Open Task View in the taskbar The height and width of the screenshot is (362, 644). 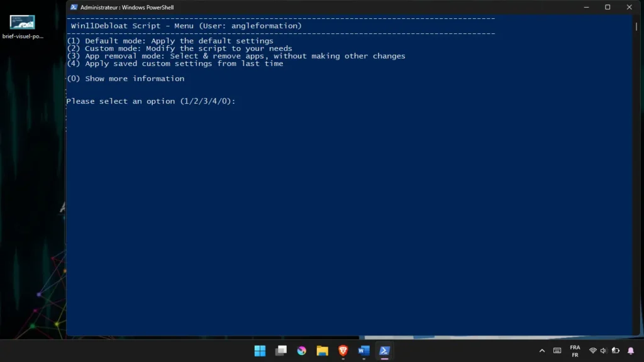coord(281,351)
